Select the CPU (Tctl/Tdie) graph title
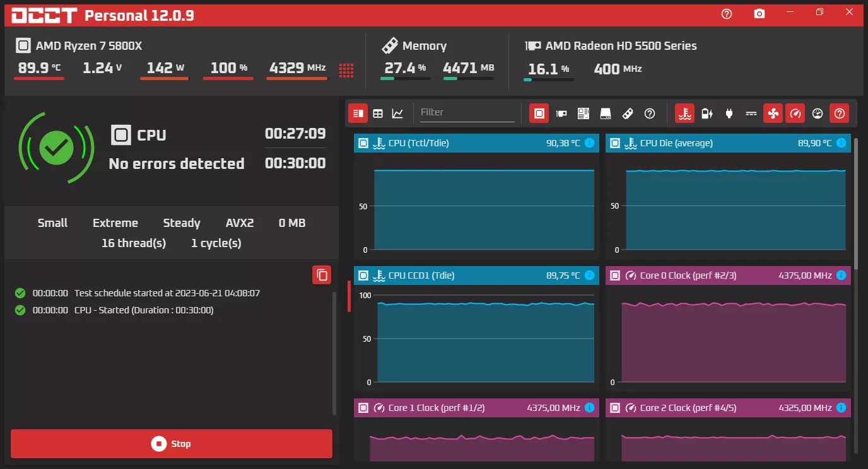 coord(419,143)
